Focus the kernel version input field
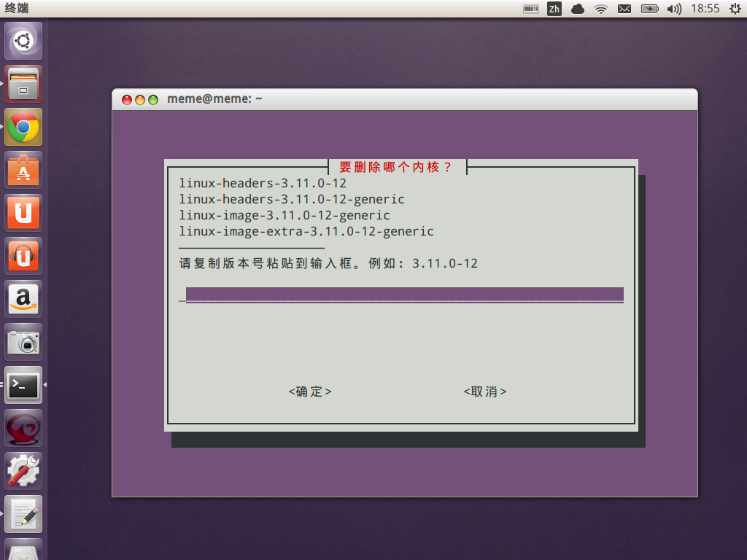The width and height of the screenshot is (747, 560). tap(404, 295)
